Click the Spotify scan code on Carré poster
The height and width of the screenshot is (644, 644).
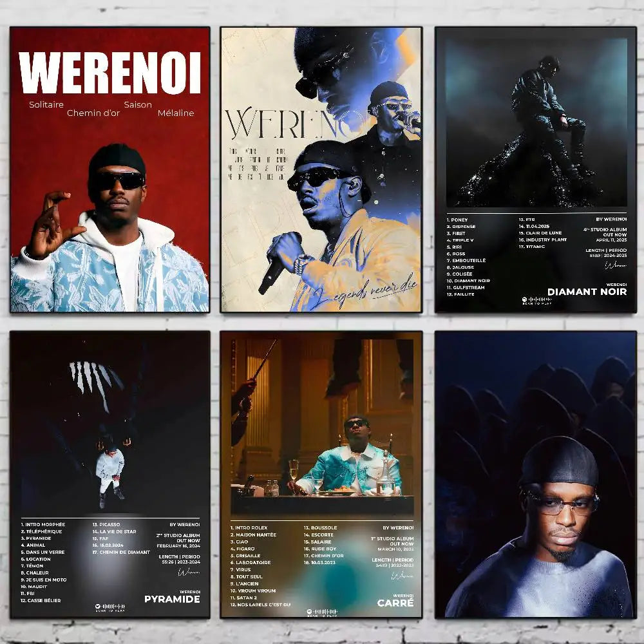pos(324,611)
